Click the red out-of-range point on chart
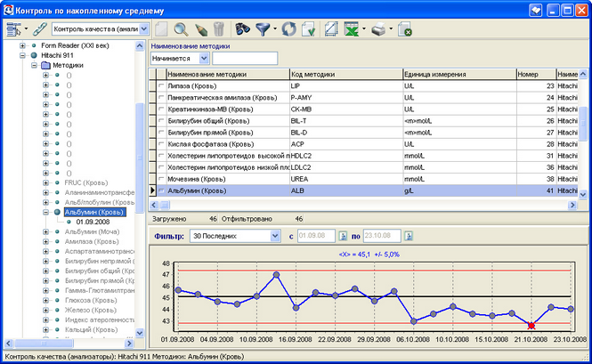The width and height of the screenshot is (592, 364). point(531,326)
